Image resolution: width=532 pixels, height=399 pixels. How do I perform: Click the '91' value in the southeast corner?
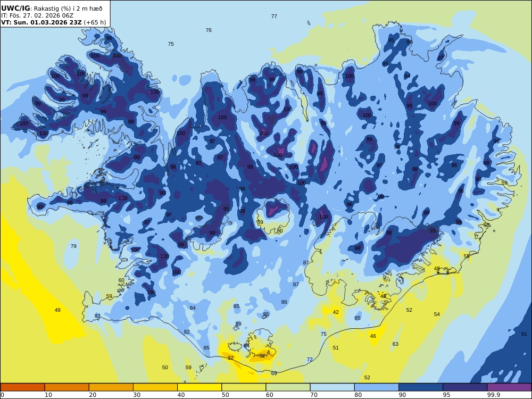[x=524, y=334]
